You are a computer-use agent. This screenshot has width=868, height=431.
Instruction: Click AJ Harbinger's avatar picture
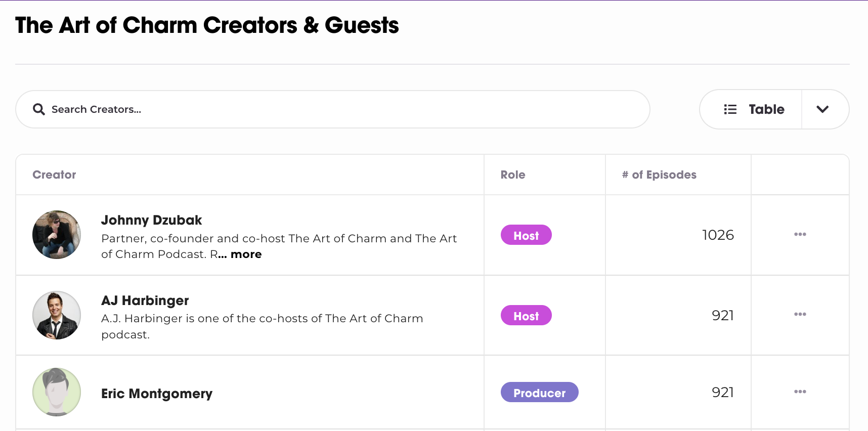[56, 315]
